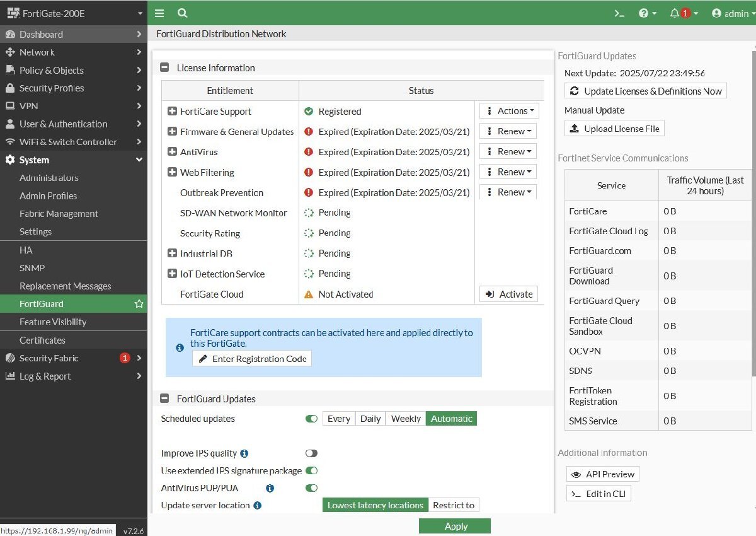The image size is (756, 536).
Task: Open Renew dropdown for Firmware & General Updates
Action: pos(508,131)
